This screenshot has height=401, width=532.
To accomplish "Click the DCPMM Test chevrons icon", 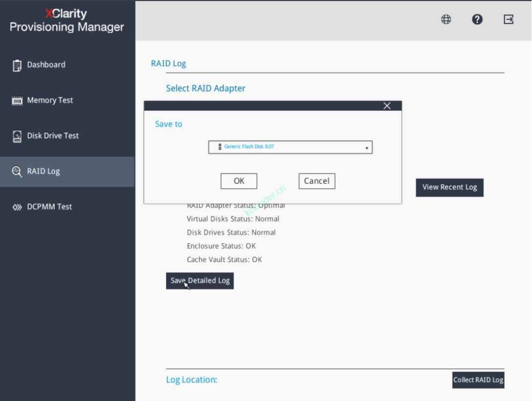I will pos(17,207).
